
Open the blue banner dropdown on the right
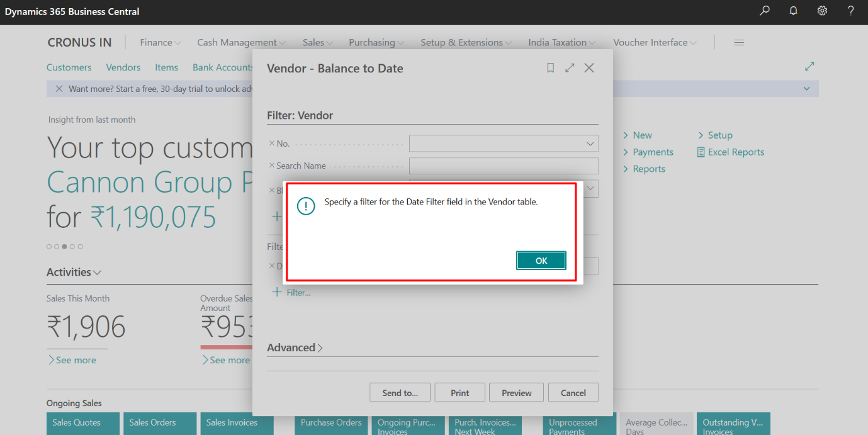(x=806, y=88)
